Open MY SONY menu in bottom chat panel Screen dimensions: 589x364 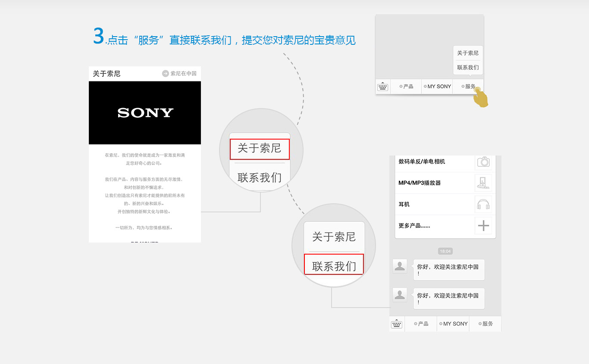453,324
